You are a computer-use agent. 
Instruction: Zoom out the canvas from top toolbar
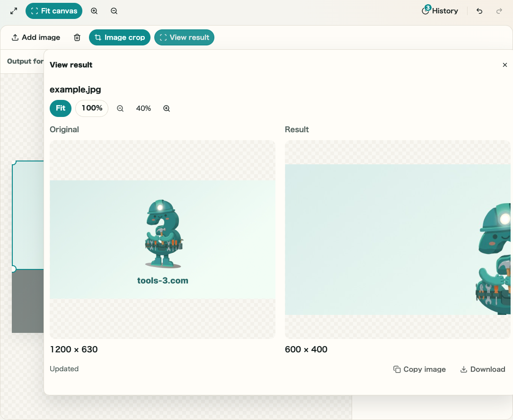click(x=114, y=11)
